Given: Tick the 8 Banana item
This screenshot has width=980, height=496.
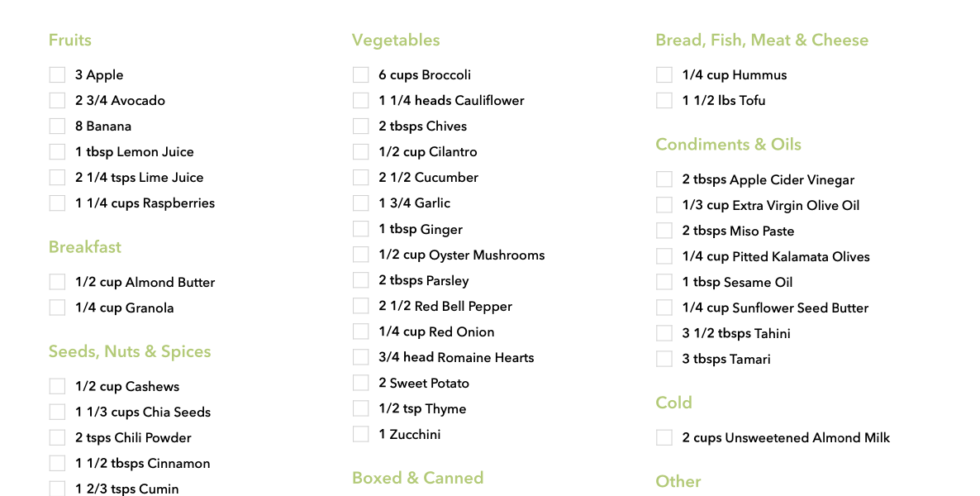Looking at the screenshot, I should 58,126.
